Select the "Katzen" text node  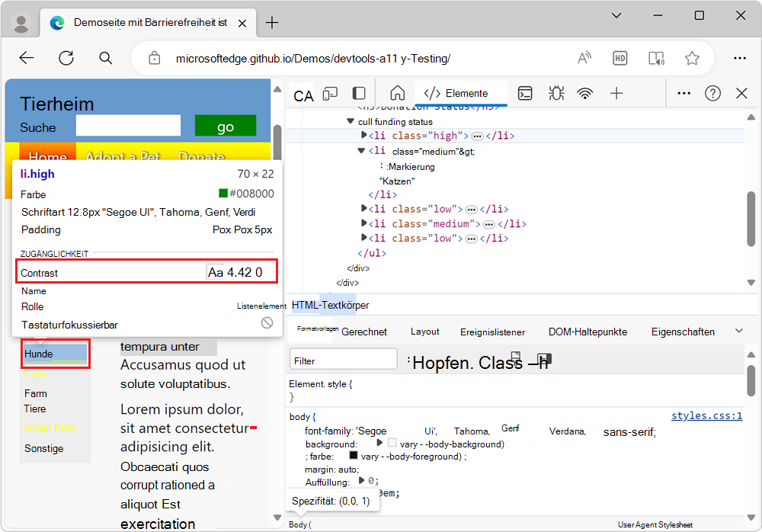[x=397, y=181]
